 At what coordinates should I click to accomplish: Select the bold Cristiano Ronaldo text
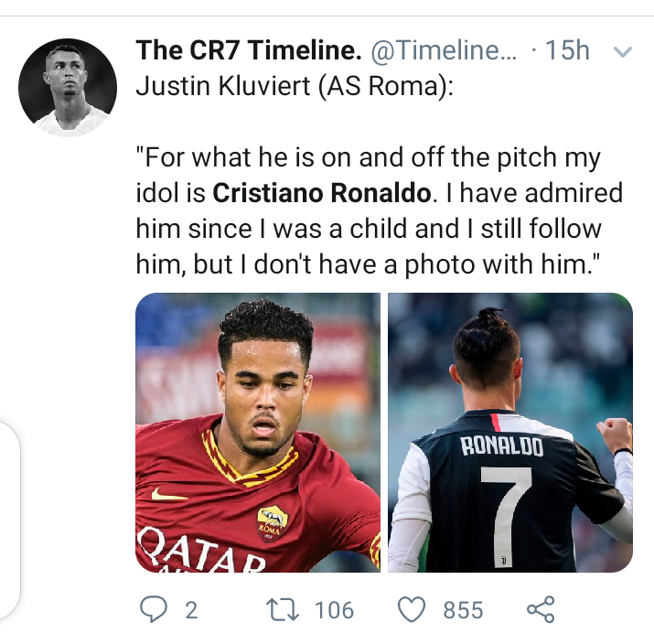322,193
